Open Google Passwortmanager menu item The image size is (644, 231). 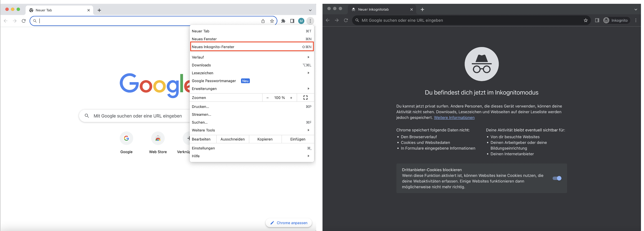coord(252,81)
